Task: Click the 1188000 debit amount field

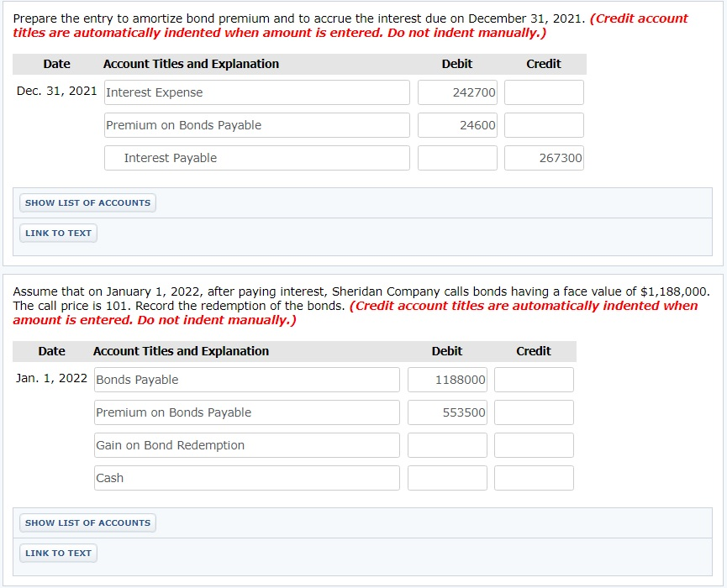Action: (447, 380)
